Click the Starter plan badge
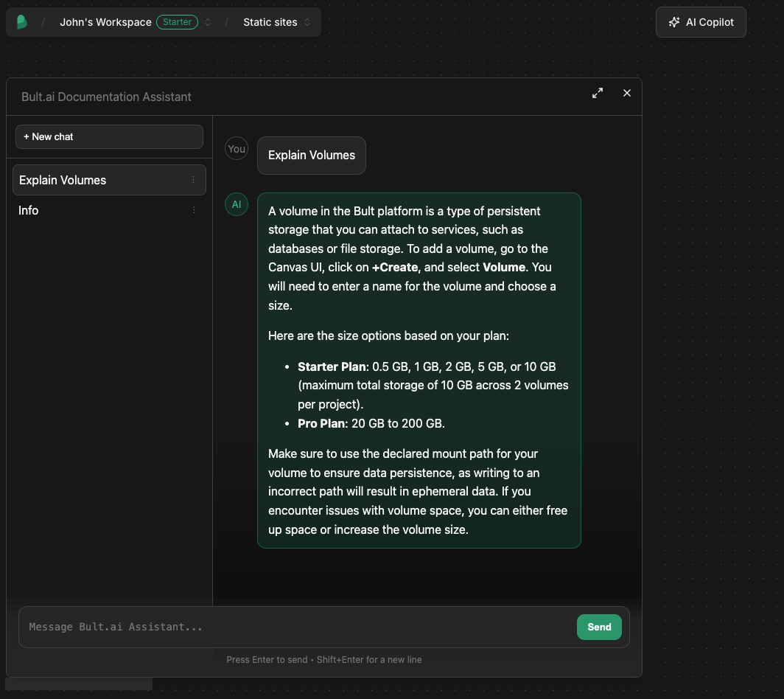 (x=177, y=22)
